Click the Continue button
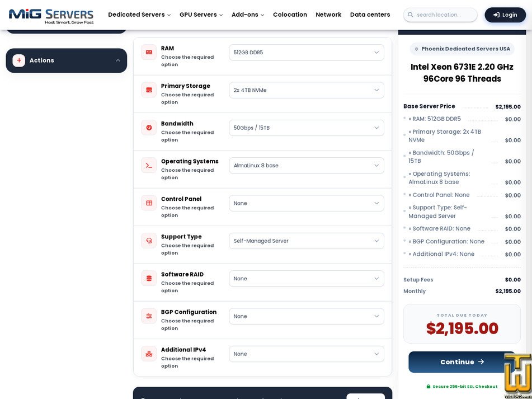This screenshot has width=532, height=399. (x=462, y=362)
